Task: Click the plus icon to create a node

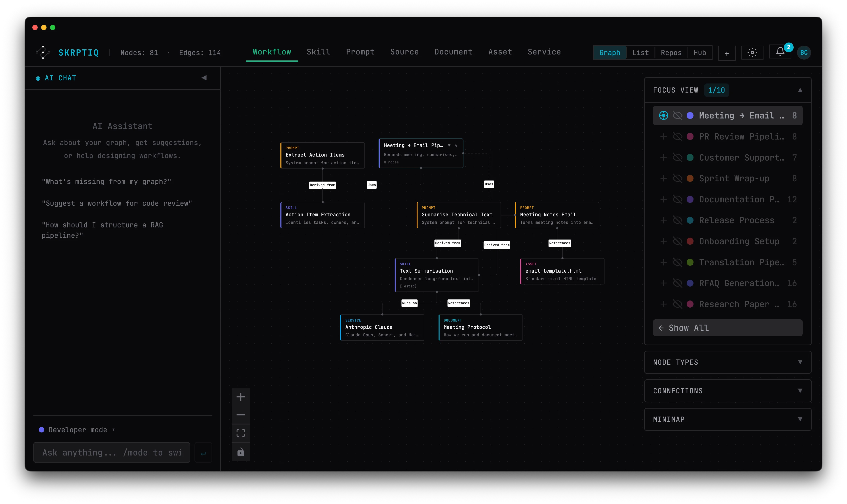Action: point(727,53)
